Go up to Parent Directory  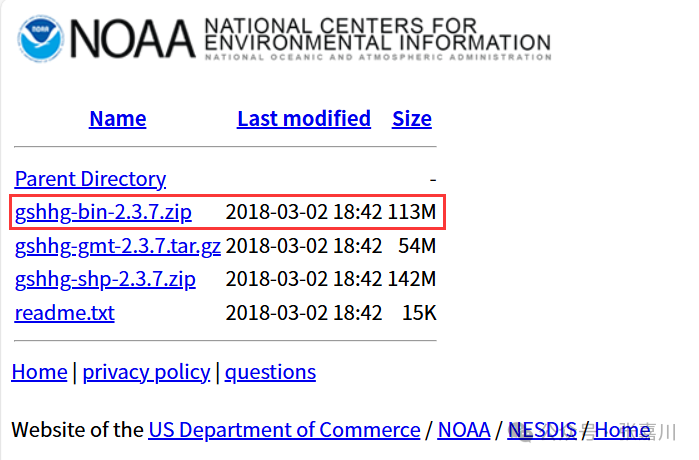90,179
